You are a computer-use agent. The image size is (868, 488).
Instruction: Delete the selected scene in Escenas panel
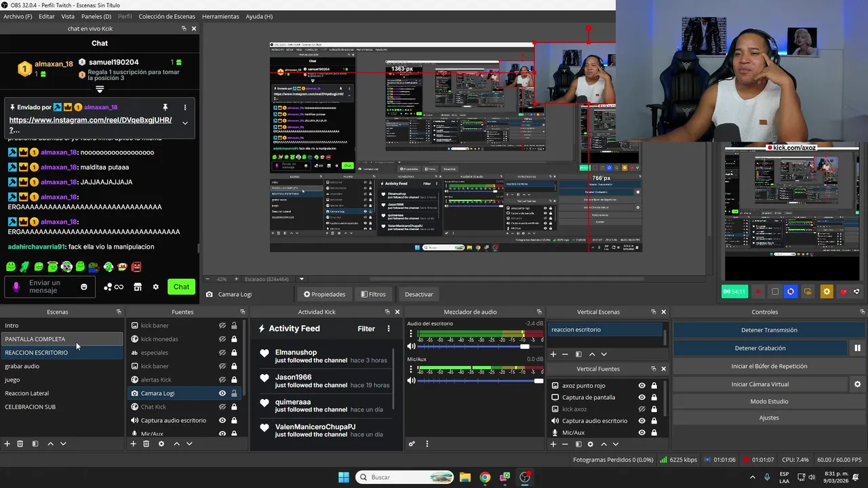click(x=20, y=444)
